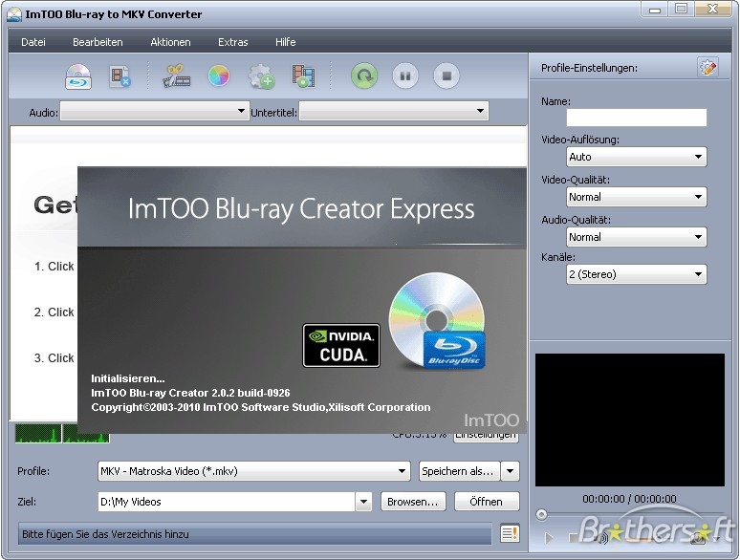
Task: Start conversion with the green arrow button
Action: pos(364,75)
